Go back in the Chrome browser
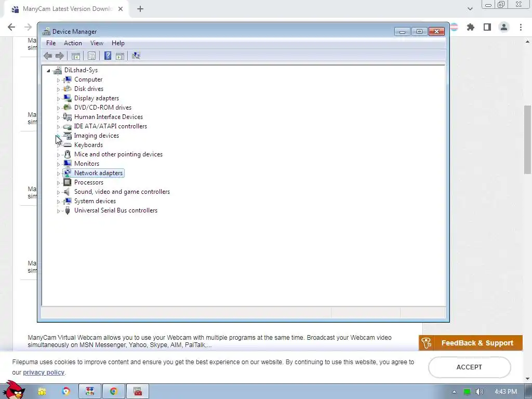This screenshot has width=532, height=399. coord(11,27)
